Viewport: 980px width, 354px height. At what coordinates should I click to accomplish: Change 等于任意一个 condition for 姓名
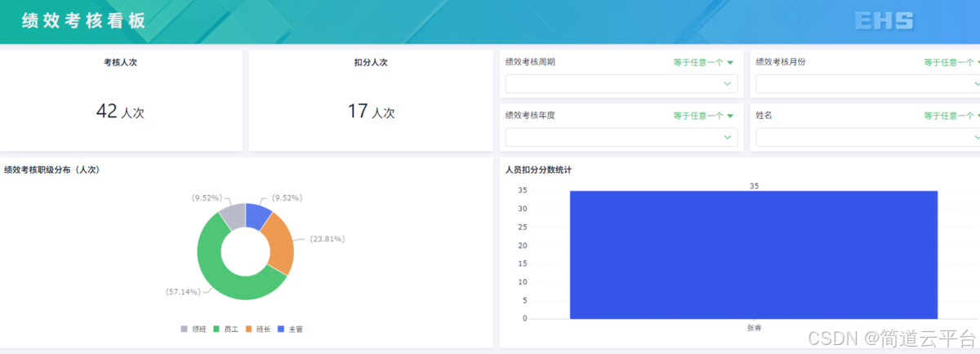pyautogui.click(x=951, y=116)
